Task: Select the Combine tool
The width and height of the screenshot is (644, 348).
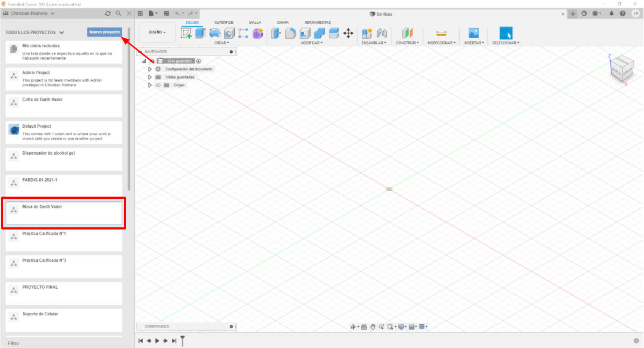Action: 319,33
